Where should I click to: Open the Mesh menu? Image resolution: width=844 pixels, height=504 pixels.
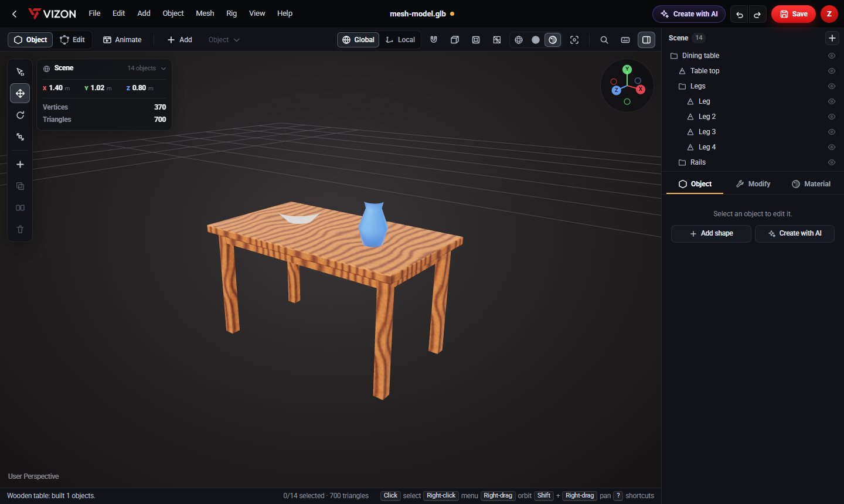tap(205, 13)
